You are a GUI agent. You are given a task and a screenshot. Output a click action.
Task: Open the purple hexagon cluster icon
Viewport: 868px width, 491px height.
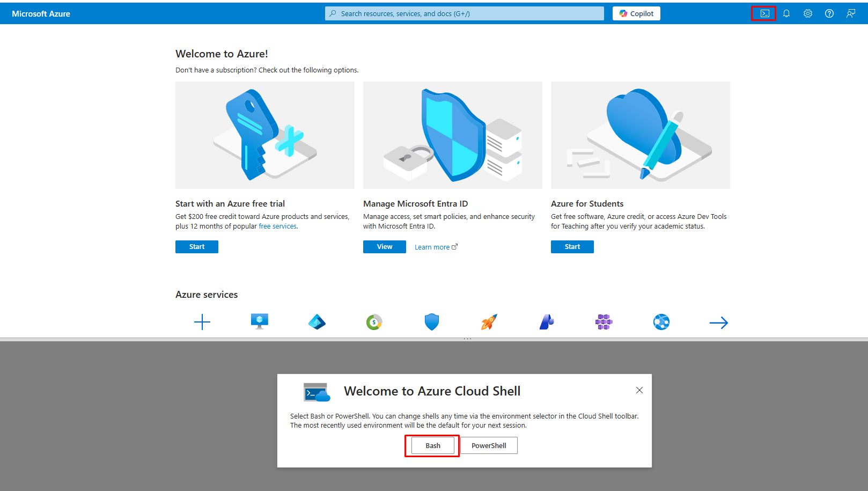pyautogui.click(x=604, y=322)
